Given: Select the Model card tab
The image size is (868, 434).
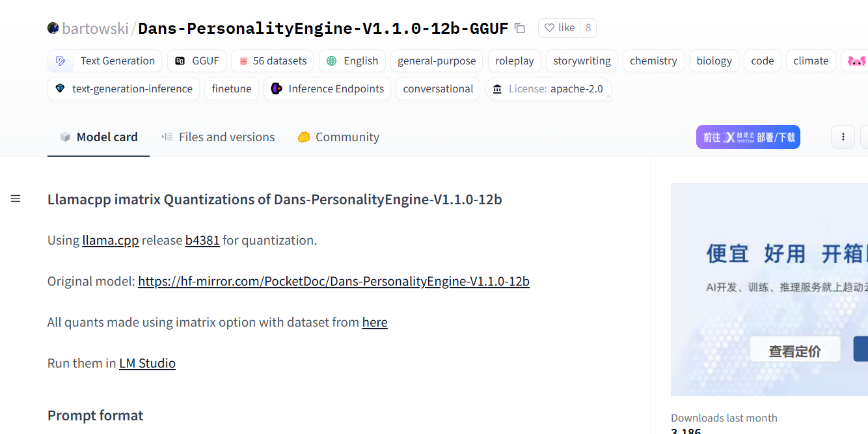Looking at the screenshot, I should coord(98,137).
